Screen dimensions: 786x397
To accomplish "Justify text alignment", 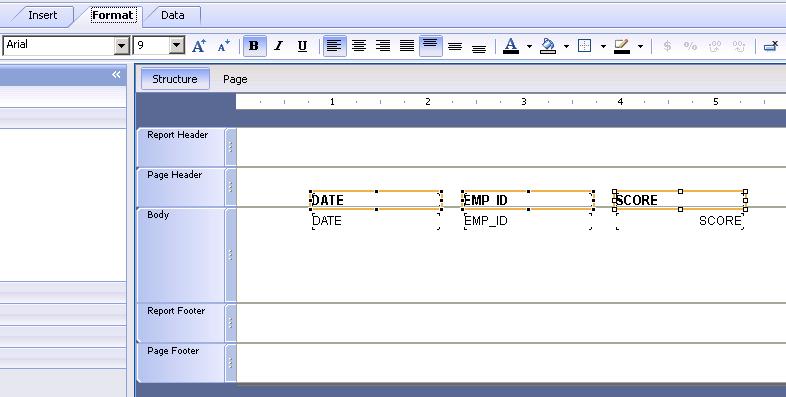I will point(407,46).
